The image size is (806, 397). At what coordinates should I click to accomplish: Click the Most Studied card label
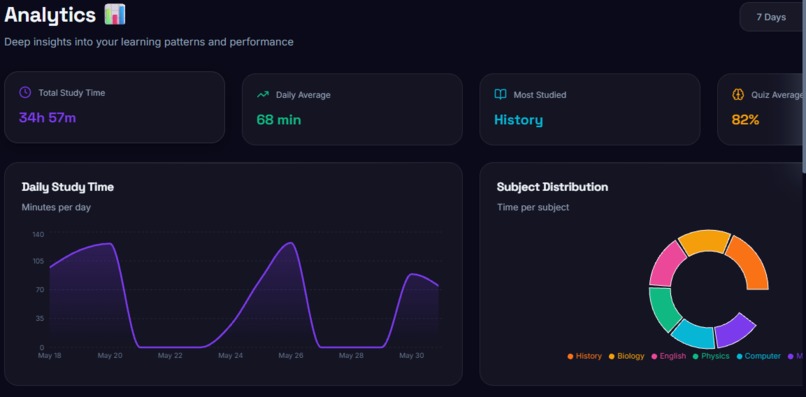540,95
